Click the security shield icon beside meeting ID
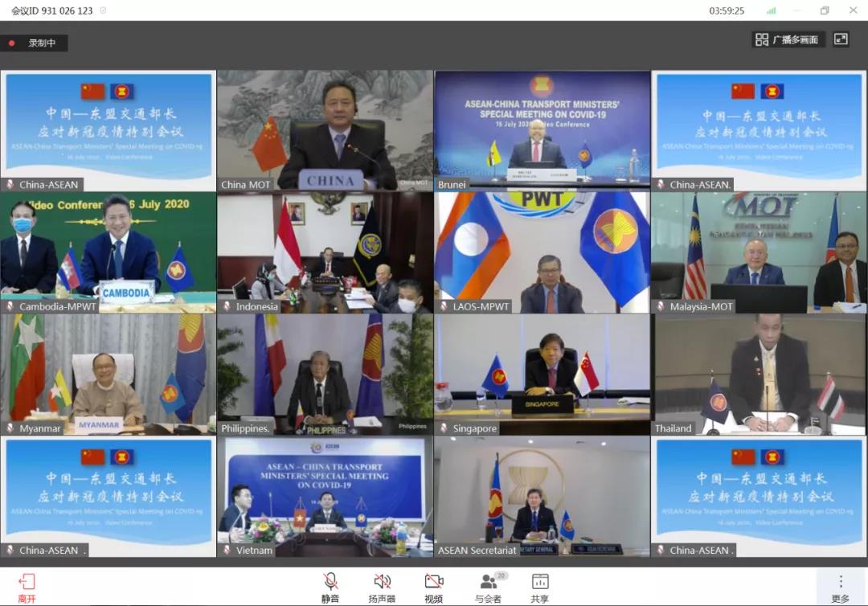Screen dimensions: 868x606 [x=103, y=10]
